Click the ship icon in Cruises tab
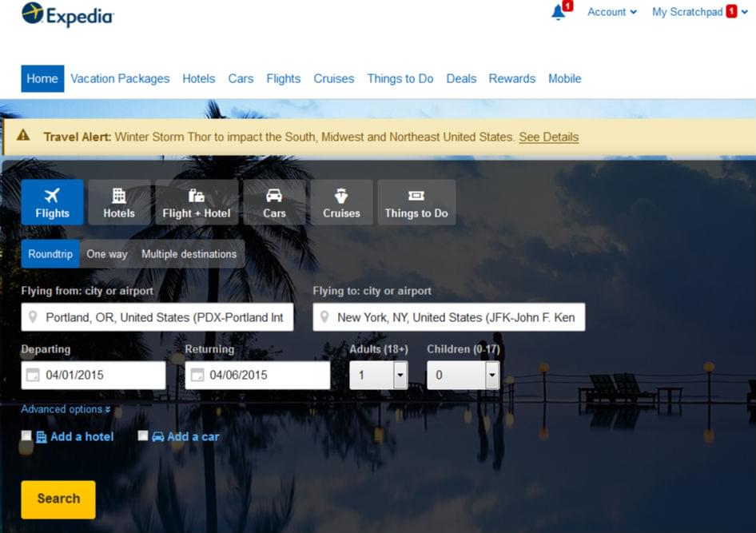 [341, 195]
